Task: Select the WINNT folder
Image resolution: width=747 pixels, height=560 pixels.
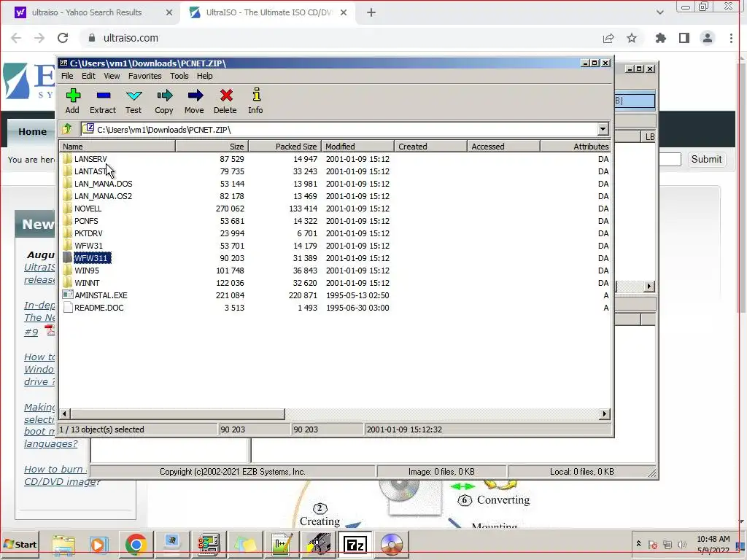Action: pos(87,283)
